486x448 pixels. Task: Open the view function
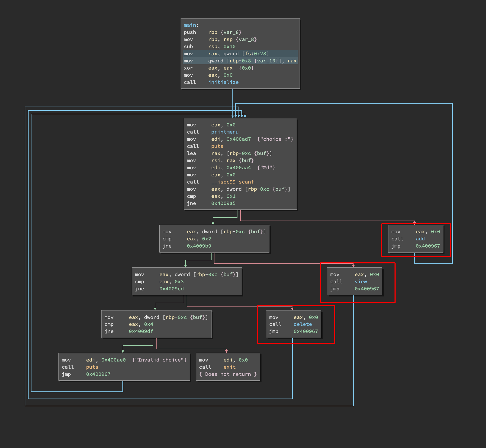pyautogui.click(x=361, y=282)
